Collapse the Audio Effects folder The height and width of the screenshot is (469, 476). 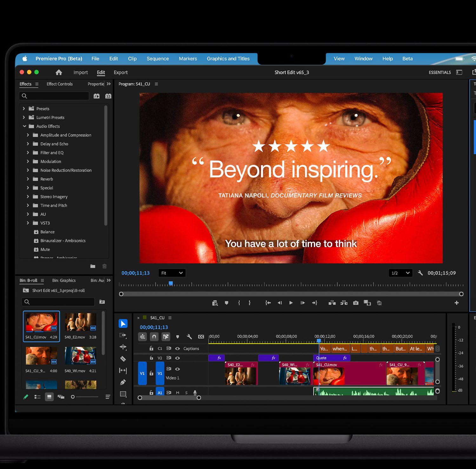[25, 126]
